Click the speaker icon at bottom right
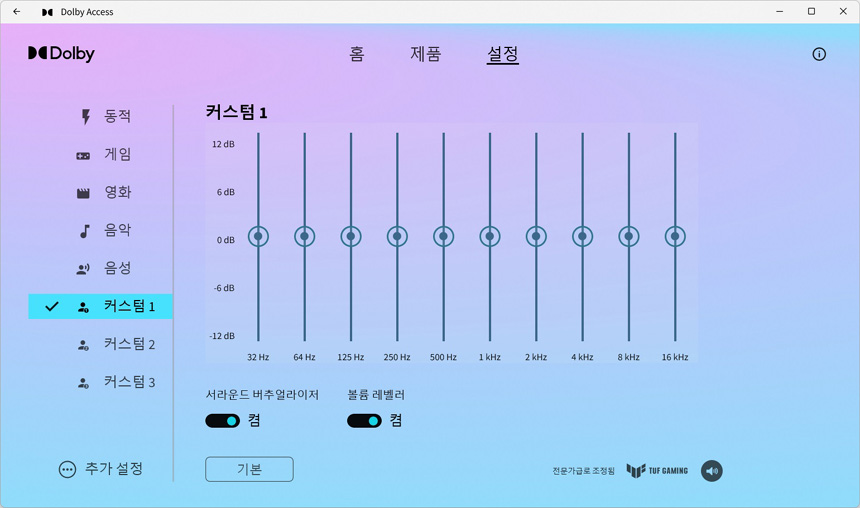 coord(711,471)
